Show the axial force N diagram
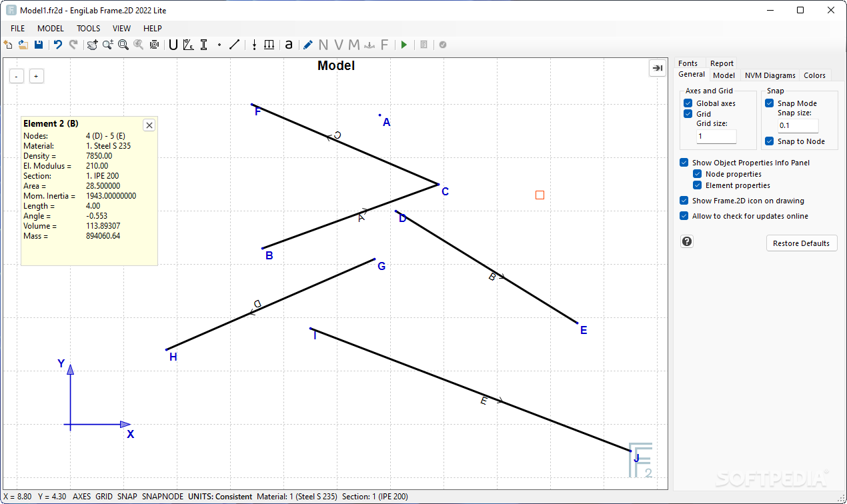The image size is (847, 504). (323, 45)
